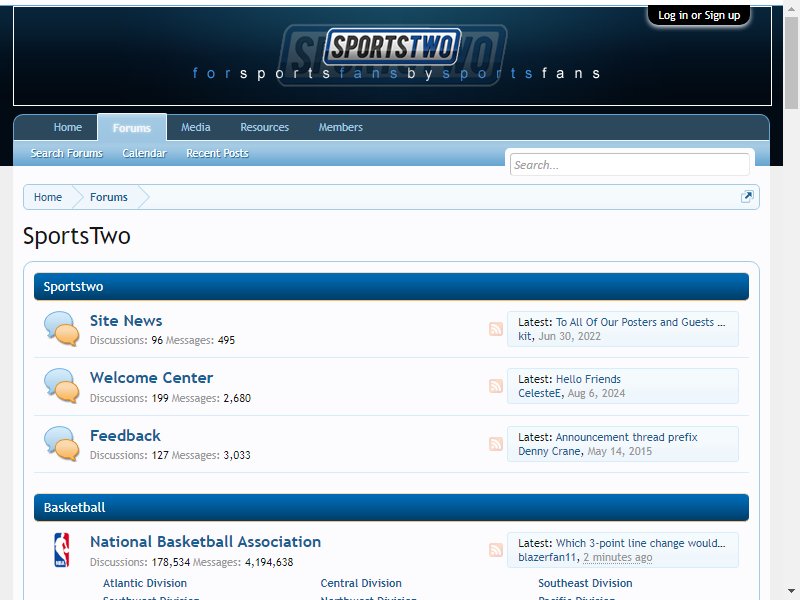Open user profile 'CelesteE'
The height and width of the screenshot is (600, 800).
point(540,393)
